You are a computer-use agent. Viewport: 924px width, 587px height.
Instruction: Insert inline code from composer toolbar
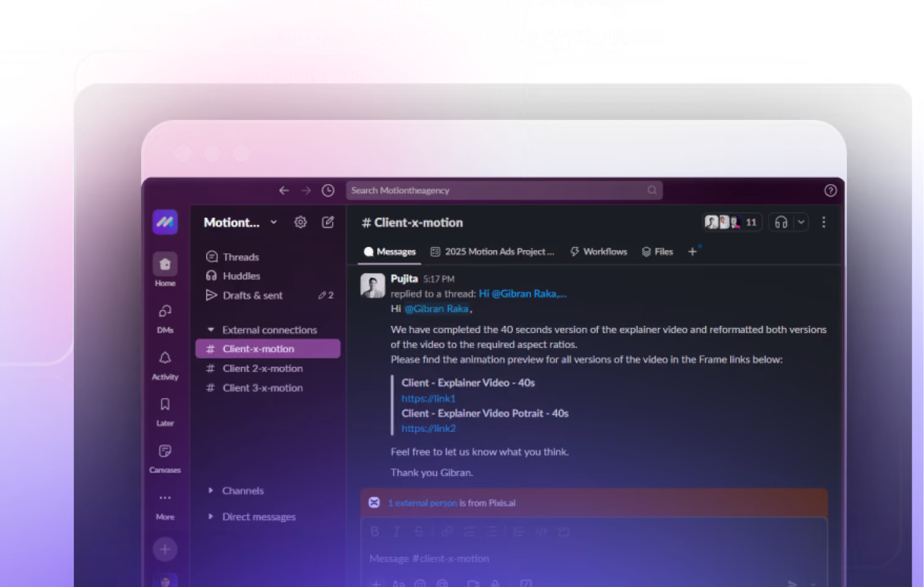541,532
